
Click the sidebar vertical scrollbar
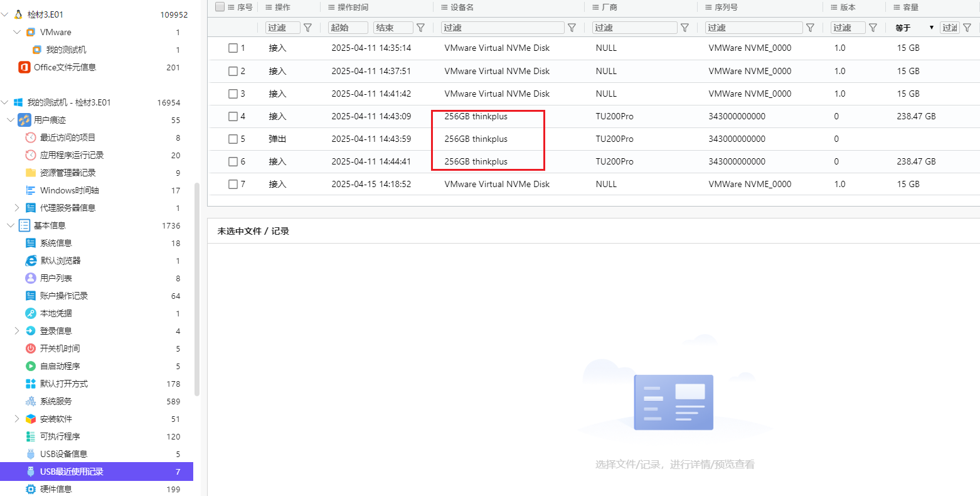pyautogui.click(x=197, y=289)
